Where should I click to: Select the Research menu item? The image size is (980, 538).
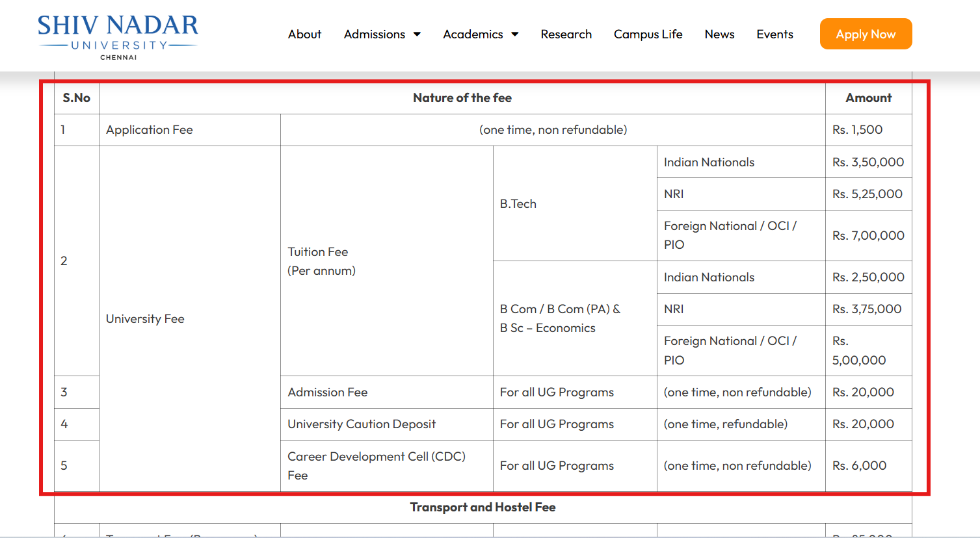pos(566,34)
